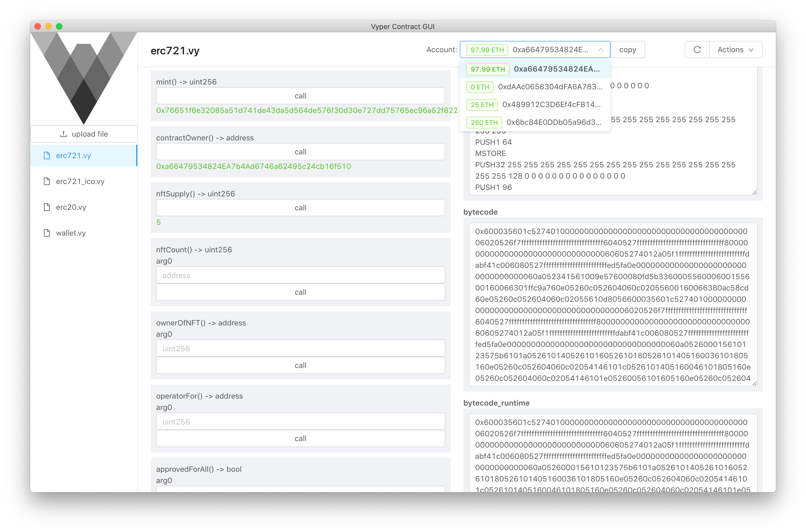Click call button for operatorFor()
The height and width of the screenshot is (532, 806).
point(300,438)
